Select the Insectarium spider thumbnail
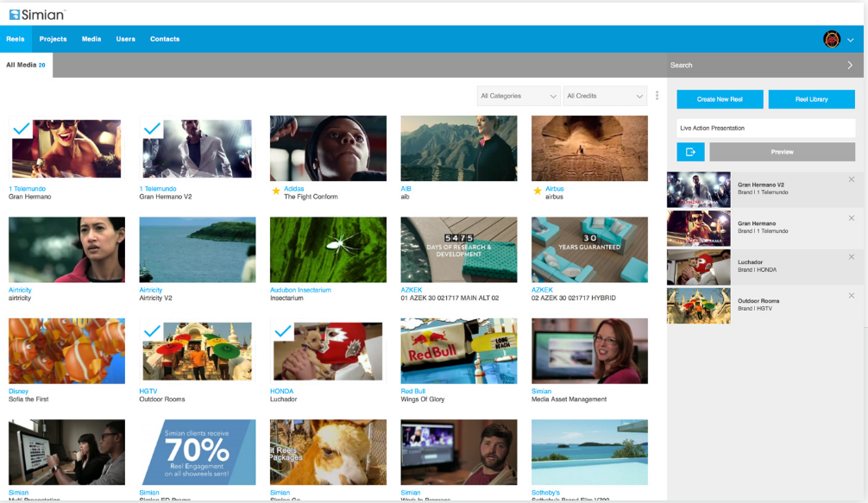 coord(328,249)
